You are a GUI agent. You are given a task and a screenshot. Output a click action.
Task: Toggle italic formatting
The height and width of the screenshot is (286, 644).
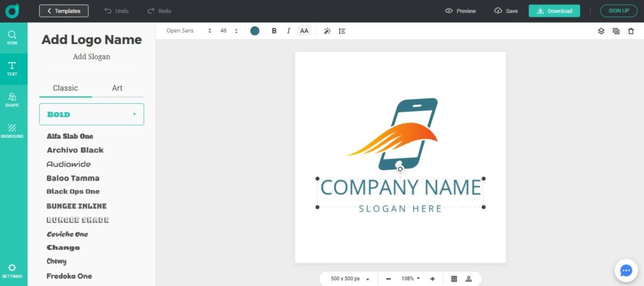pyautogui.click(x=288, y=31)
